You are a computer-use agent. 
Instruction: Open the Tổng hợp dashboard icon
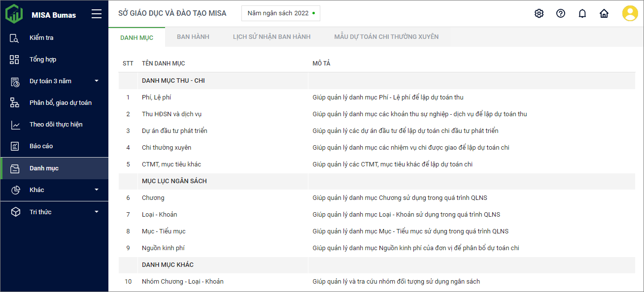coord(15,60)
